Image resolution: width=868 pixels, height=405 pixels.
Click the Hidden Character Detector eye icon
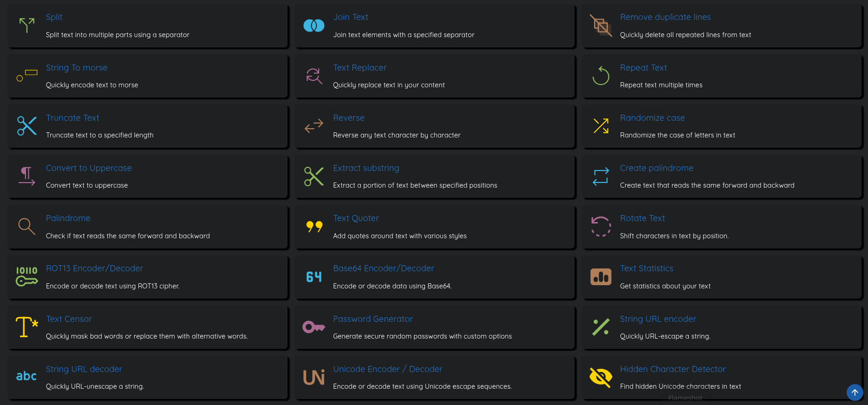(600, 377)
